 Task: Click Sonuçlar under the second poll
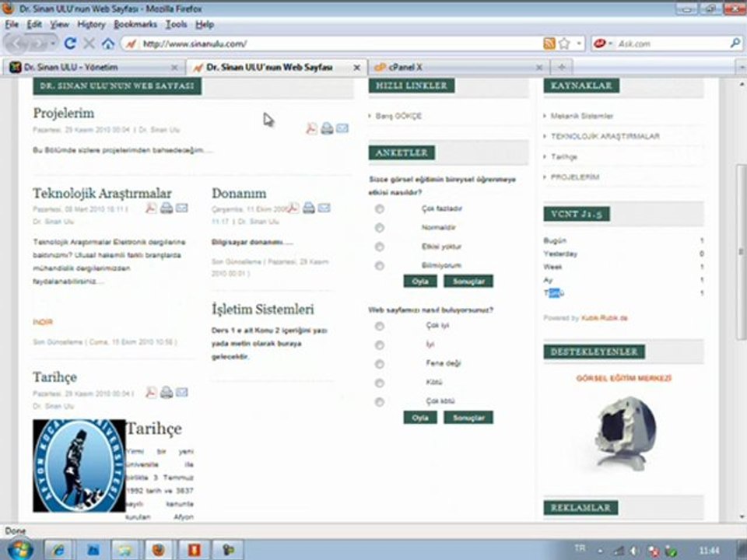coord(468,418)
